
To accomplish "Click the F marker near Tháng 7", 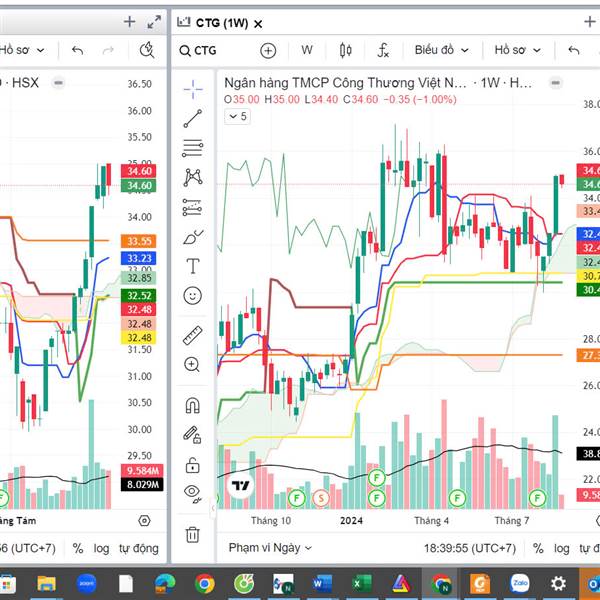I will click(537, 498).
